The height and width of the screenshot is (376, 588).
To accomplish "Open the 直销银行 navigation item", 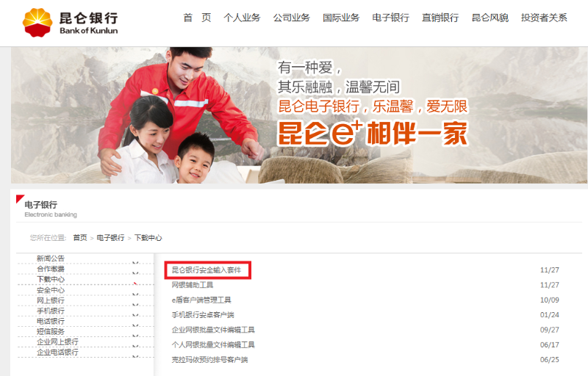I will point(440,18).
